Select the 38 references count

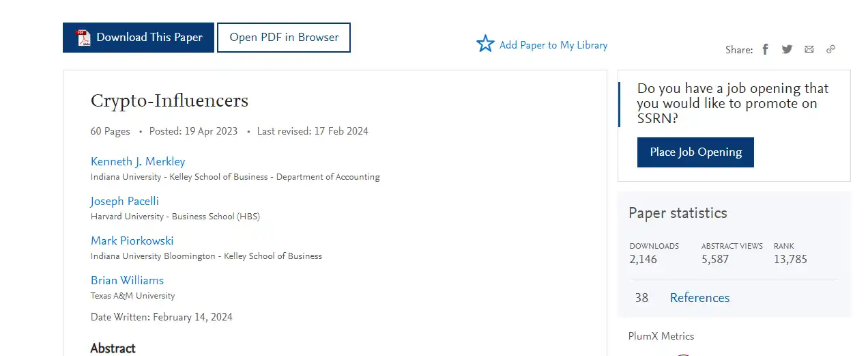(641, 298)
